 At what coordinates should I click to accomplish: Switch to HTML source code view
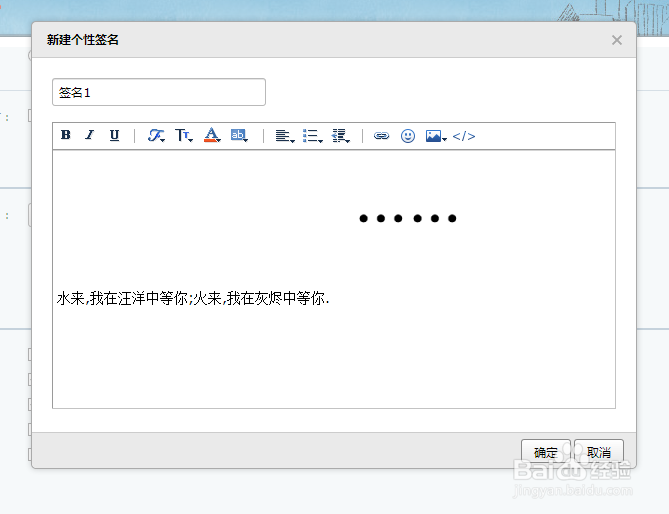pyautogui.click(x=464, y=136)
